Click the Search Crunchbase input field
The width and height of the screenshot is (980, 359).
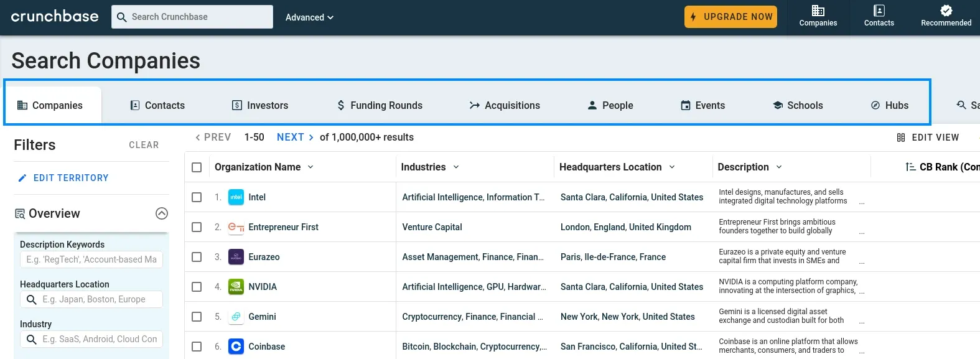click(x=192, y=17)
